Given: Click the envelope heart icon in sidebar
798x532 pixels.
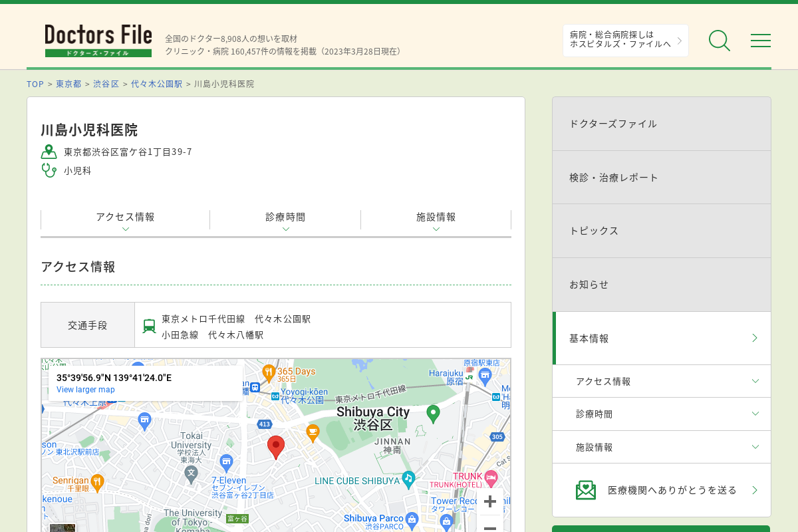Looking at the screenshot, I should point(586,490).
